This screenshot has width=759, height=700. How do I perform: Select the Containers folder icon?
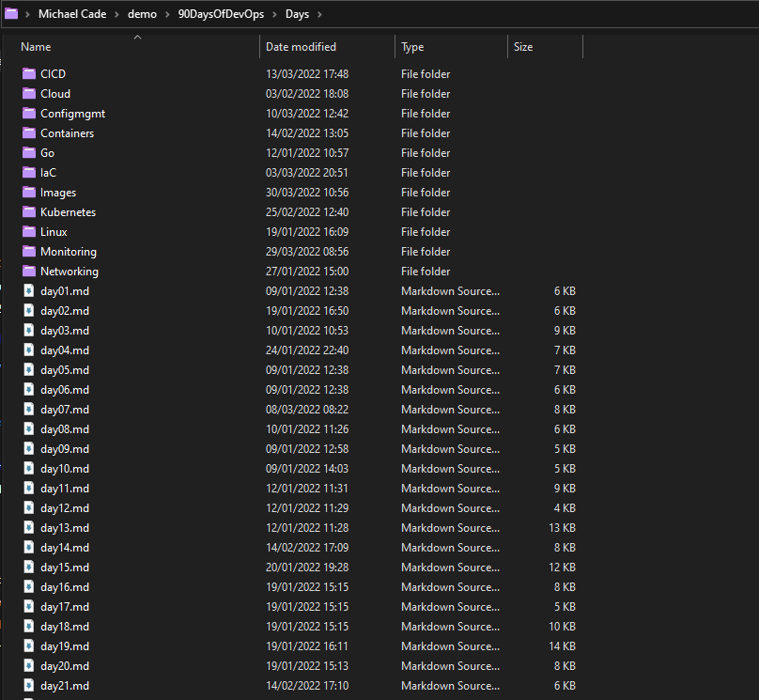[x=29, y=133]
